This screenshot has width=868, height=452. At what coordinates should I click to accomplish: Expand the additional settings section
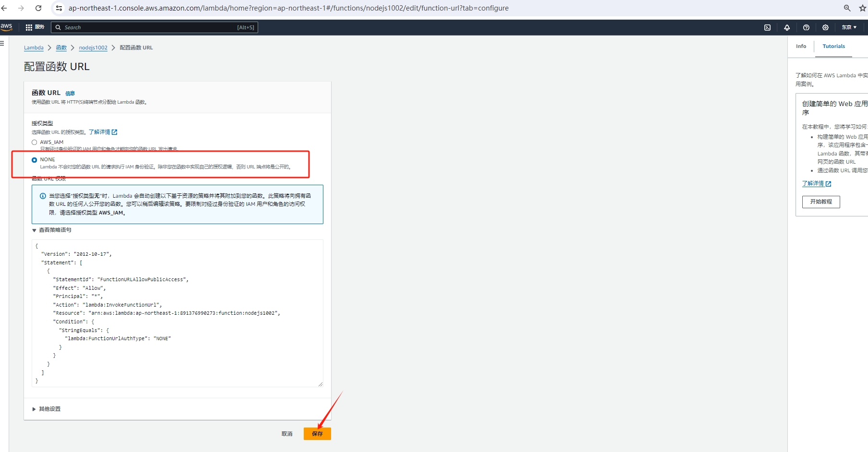(x=46, y=409)
